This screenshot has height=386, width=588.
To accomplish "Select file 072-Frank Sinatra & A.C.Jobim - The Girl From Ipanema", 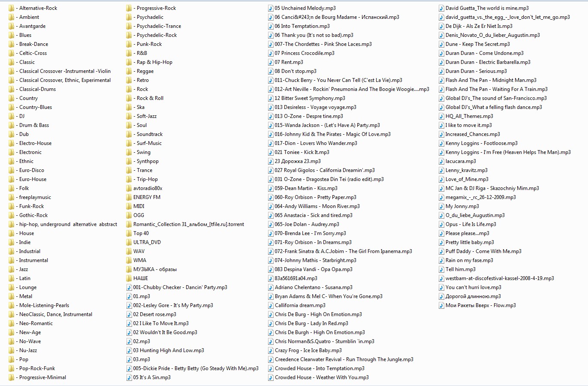I will pyautogui.click(x=344, y=251).
